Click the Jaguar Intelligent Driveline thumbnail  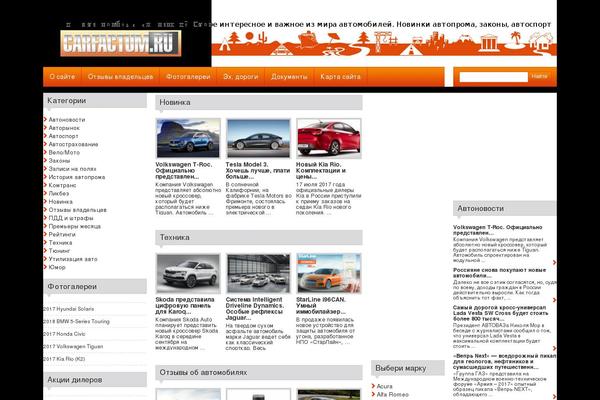[258, 273]
